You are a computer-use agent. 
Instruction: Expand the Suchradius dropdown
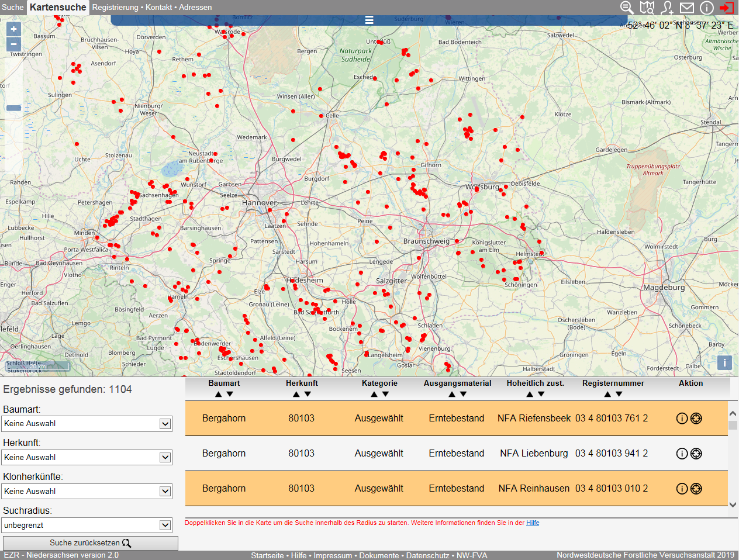click(x=87, y=526)
